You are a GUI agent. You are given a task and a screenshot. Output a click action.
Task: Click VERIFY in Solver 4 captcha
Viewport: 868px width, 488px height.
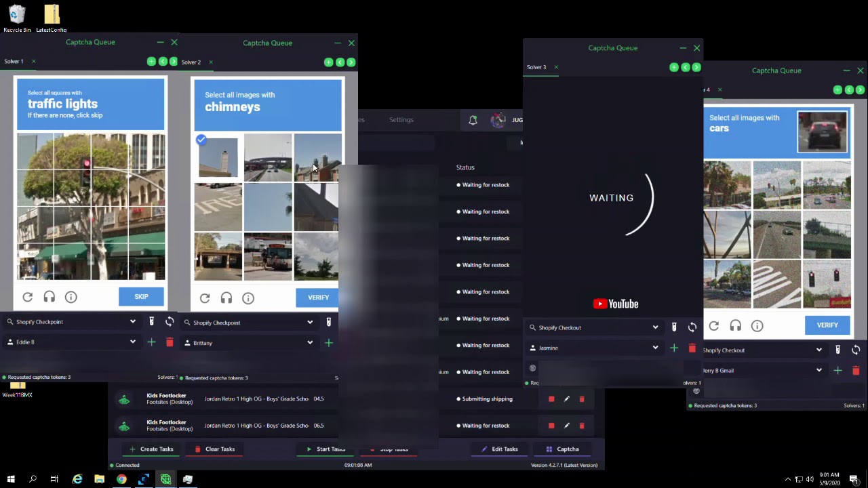(827, 325)
